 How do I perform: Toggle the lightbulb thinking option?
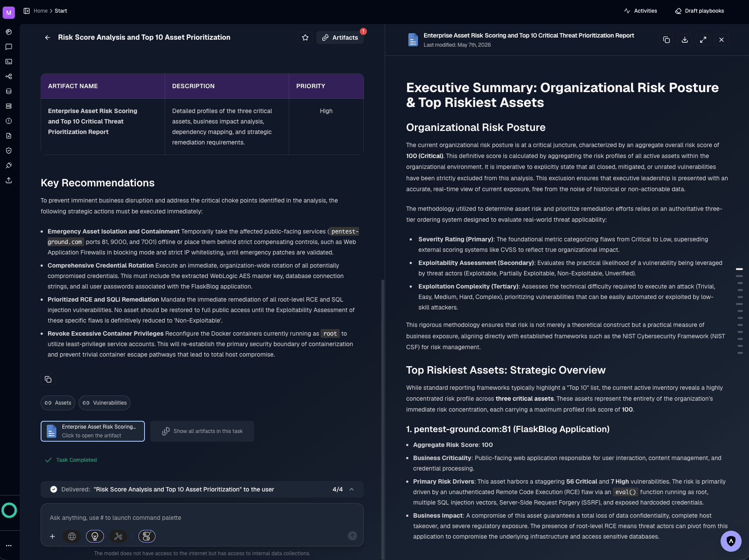coord(95,536)
